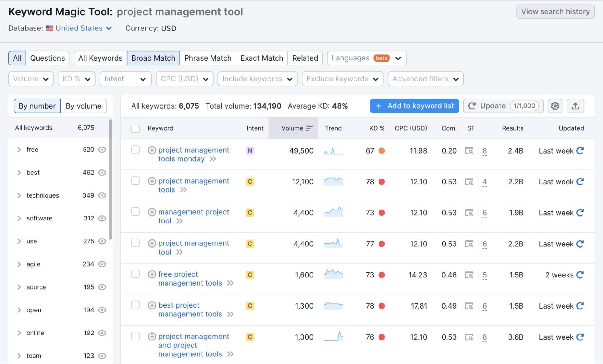Click the export icon near top right
The image size is (603, 364).
pos(576,106)
